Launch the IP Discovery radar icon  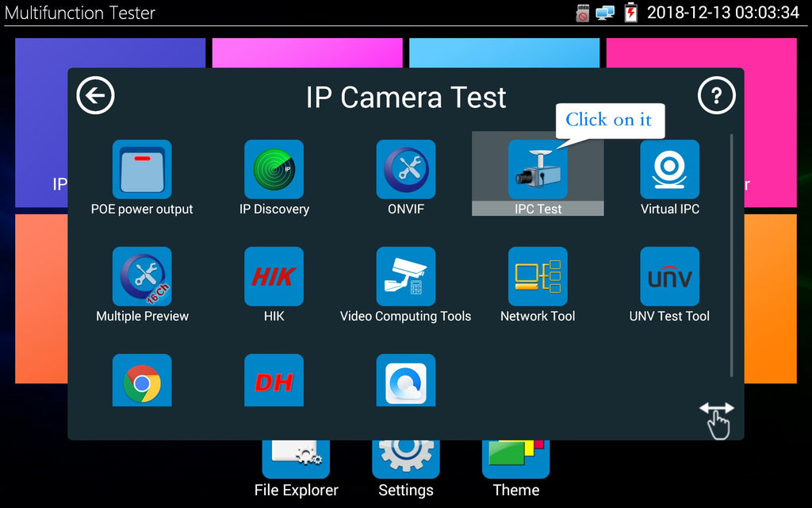274,170
